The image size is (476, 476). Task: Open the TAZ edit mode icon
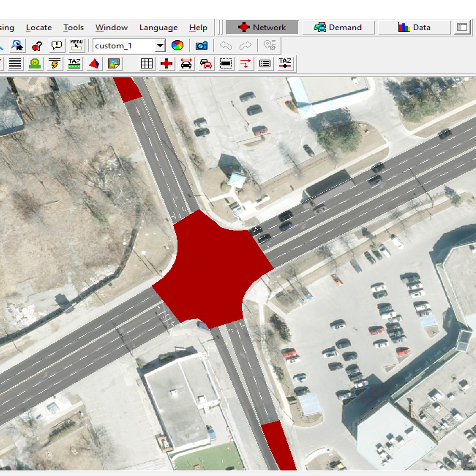74,64
